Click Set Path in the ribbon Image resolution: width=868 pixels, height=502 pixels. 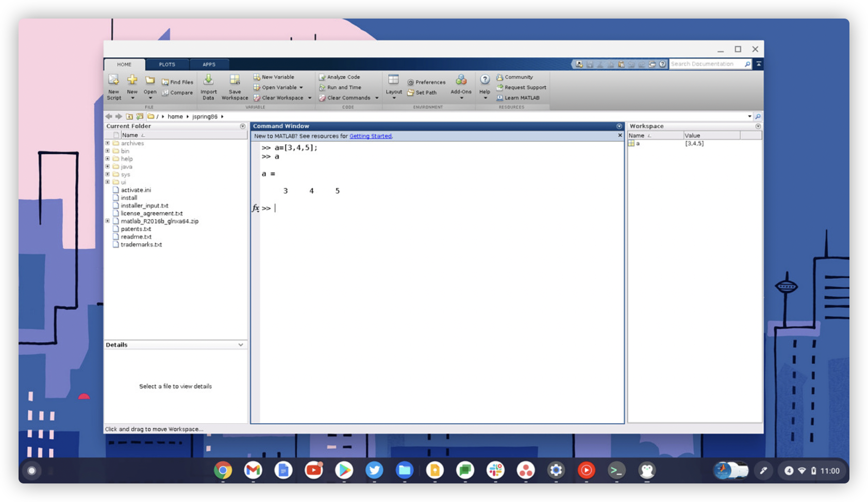422,93
